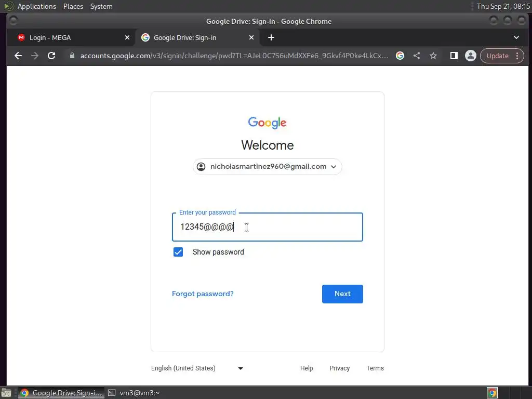Open the Privacy link

coord(339,368)
